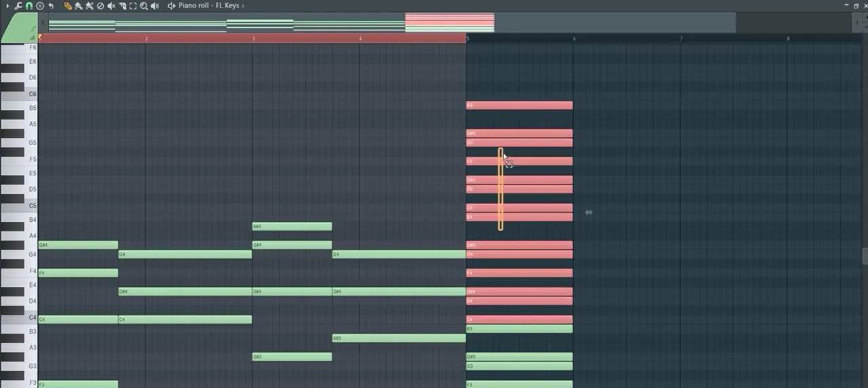
Task: Select the red G#5 note
Action: (x=519, y=133)
